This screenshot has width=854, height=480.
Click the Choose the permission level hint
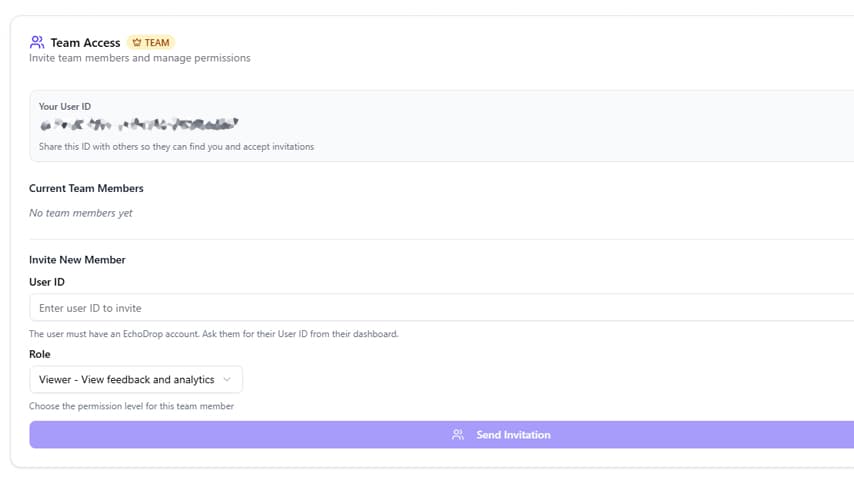131,406
